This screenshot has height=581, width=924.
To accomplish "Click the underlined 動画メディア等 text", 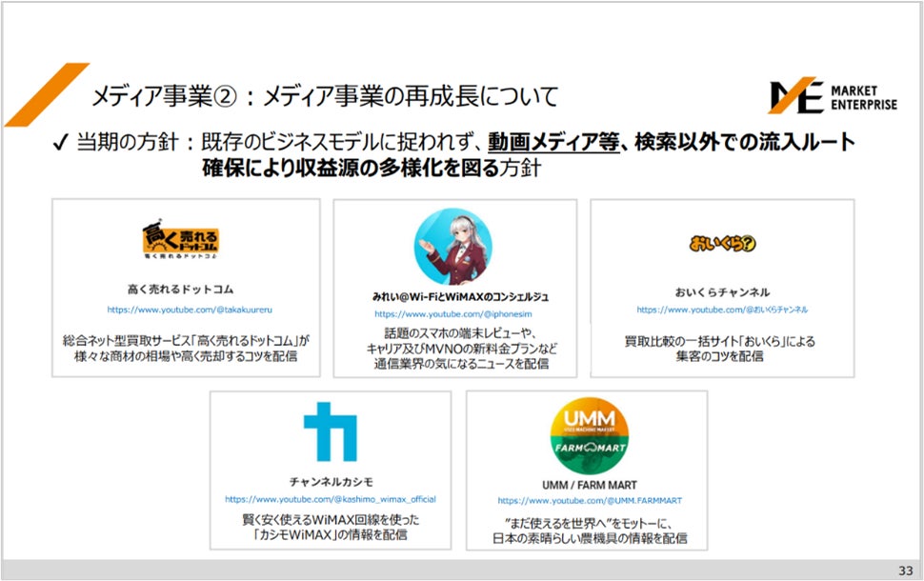I will coord(553,142).
